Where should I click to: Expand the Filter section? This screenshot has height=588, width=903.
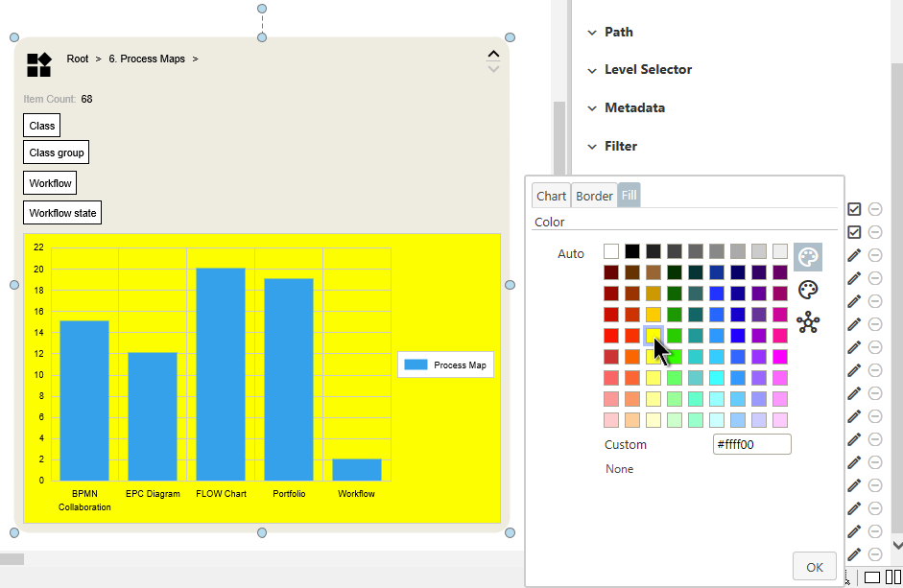click(620, 147)
